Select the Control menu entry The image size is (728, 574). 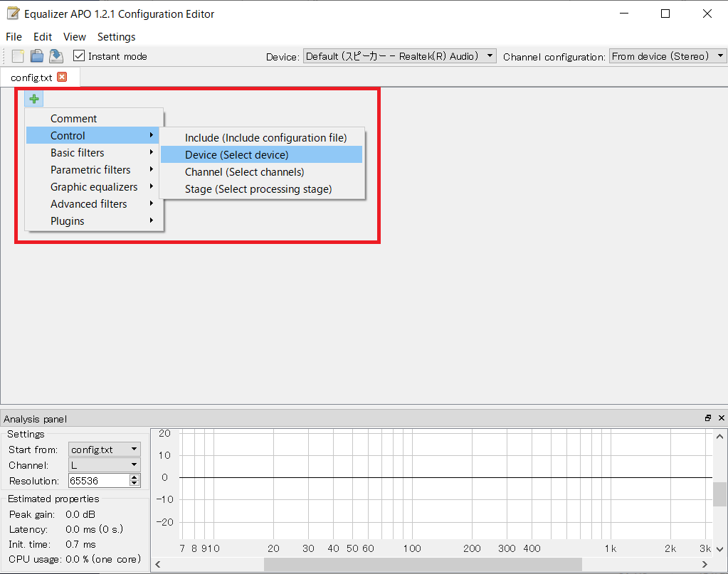93,135
